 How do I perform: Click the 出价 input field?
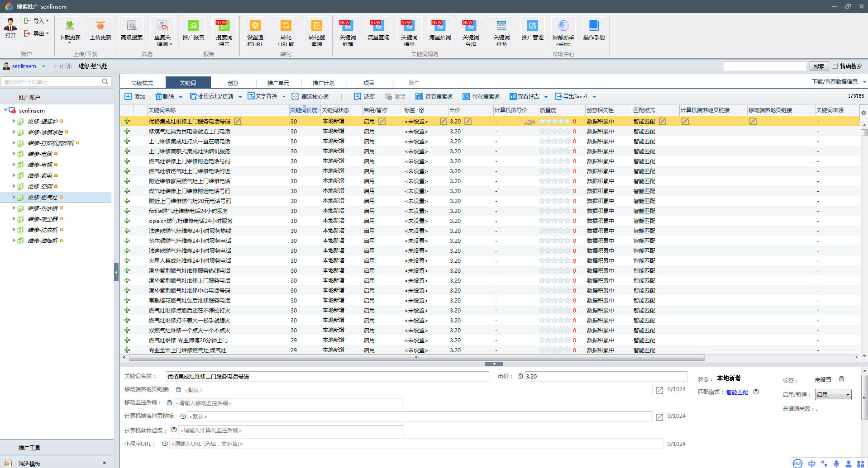click(606, 376)
